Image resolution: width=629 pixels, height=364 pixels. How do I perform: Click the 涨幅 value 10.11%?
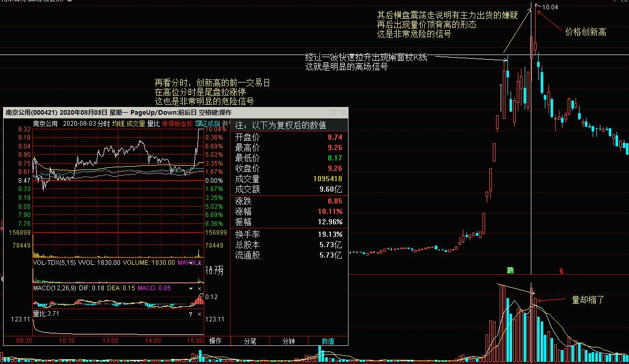click(330, 211)
